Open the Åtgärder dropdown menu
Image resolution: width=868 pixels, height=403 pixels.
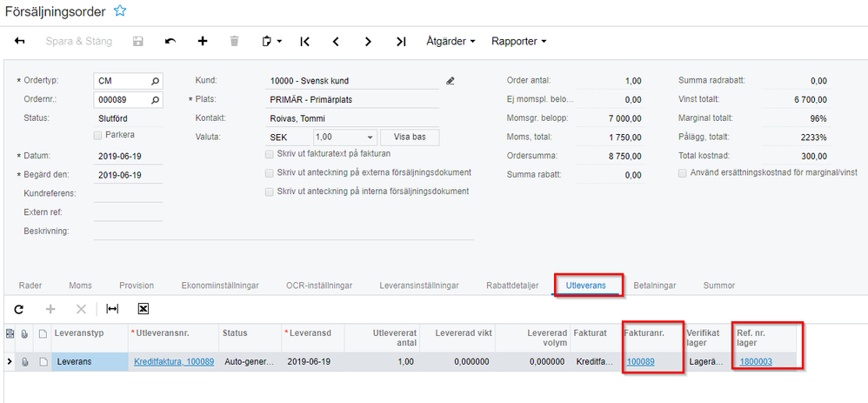point(451,41)
